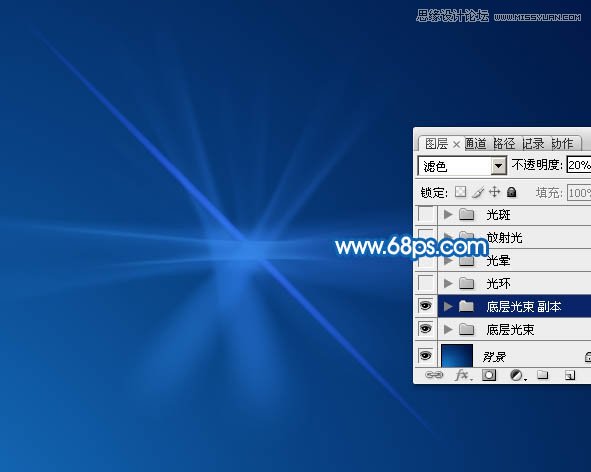Create a new group folder icon

coord(543,374)
